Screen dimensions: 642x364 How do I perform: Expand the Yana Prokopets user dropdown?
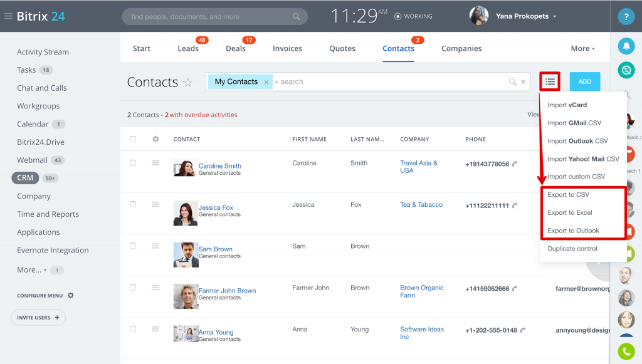pos(555,16)
